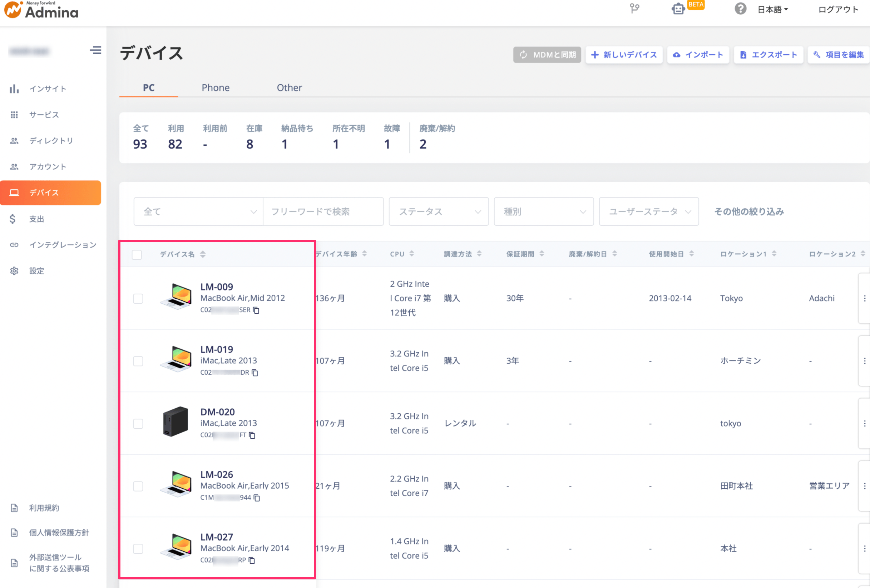Filter by 利用 count 82
The image size is (870, 588).
point(176,137)
